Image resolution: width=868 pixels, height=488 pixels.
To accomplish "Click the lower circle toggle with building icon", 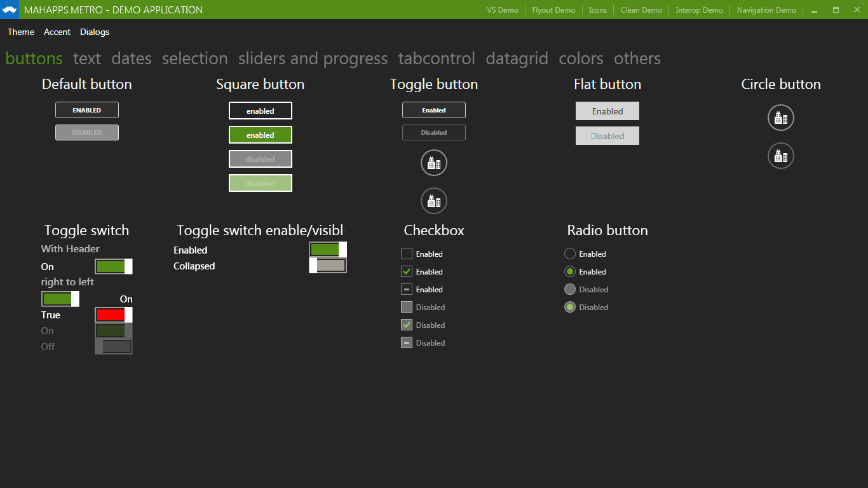I will pyautogui.click(x=434, y=201).
